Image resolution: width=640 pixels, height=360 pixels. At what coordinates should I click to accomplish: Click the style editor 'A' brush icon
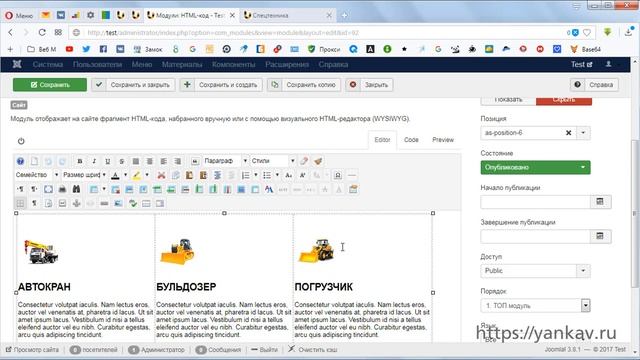(269, 189)
